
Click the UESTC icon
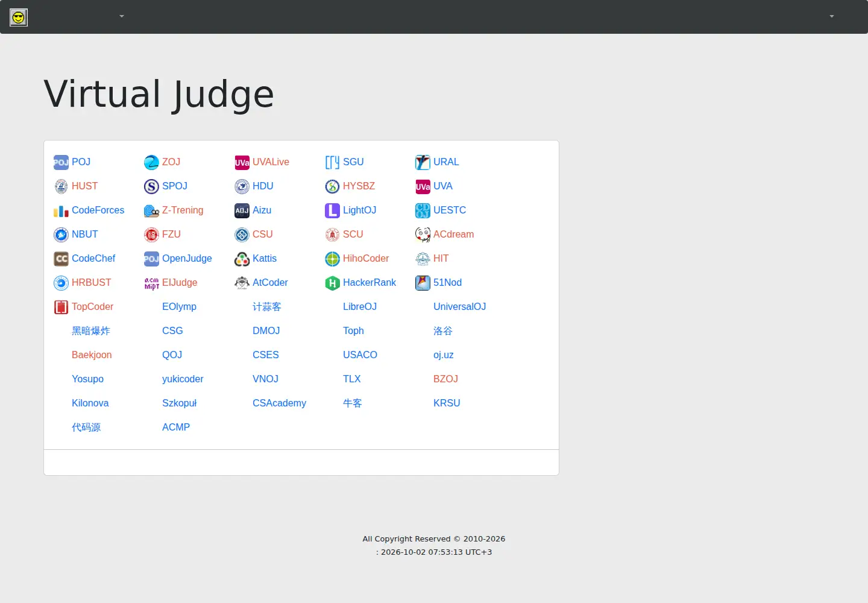click(x=423, y=210)
